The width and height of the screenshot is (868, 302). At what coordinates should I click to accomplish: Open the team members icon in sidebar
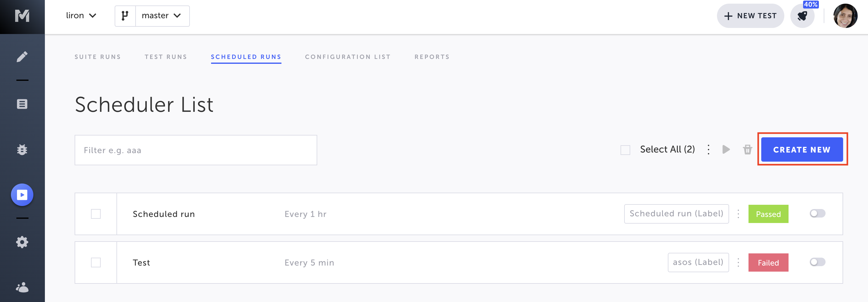click(22, 287)
